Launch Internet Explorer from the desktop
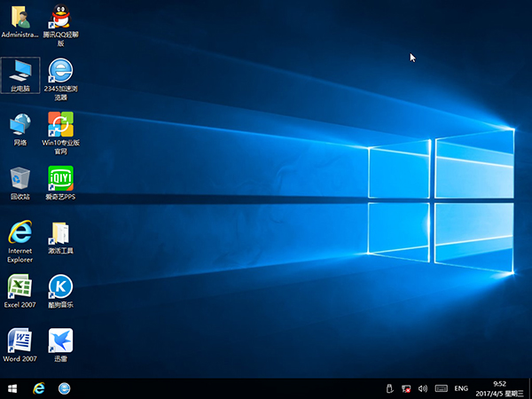This screenshot has width=532, height=399. 20,233
